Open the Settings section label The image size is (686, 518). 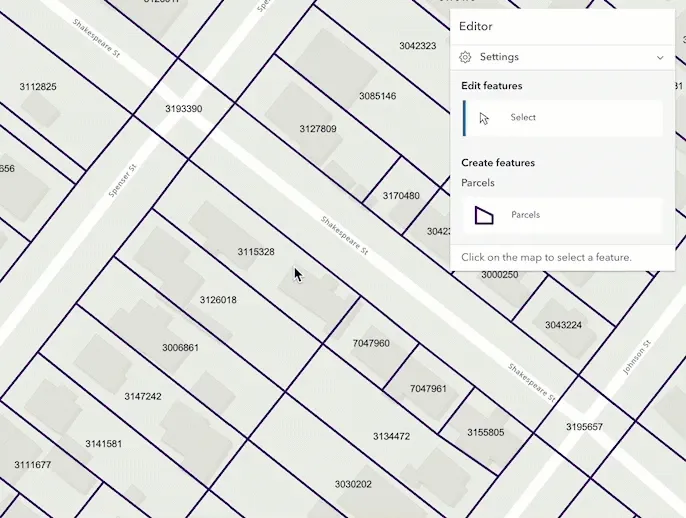(499, 57)
